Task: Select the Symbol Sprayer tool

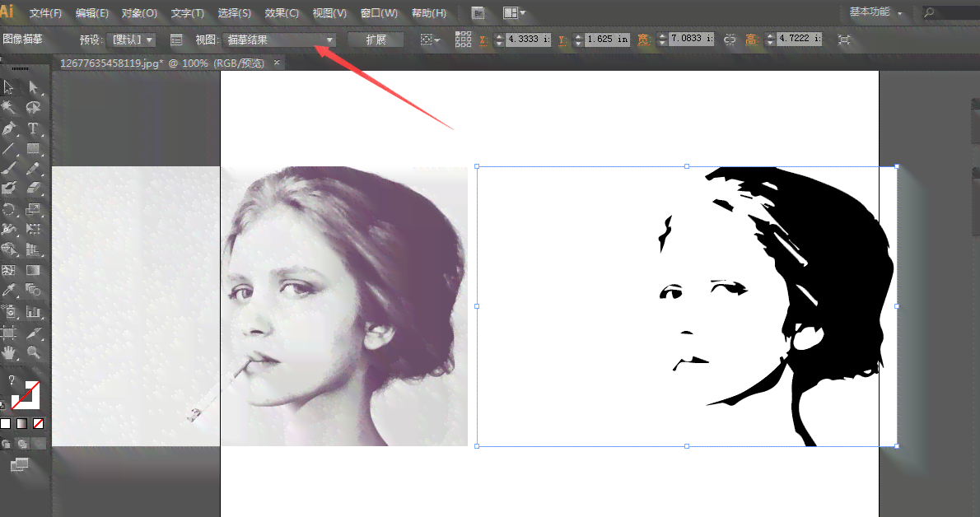Action: [9, 311]
